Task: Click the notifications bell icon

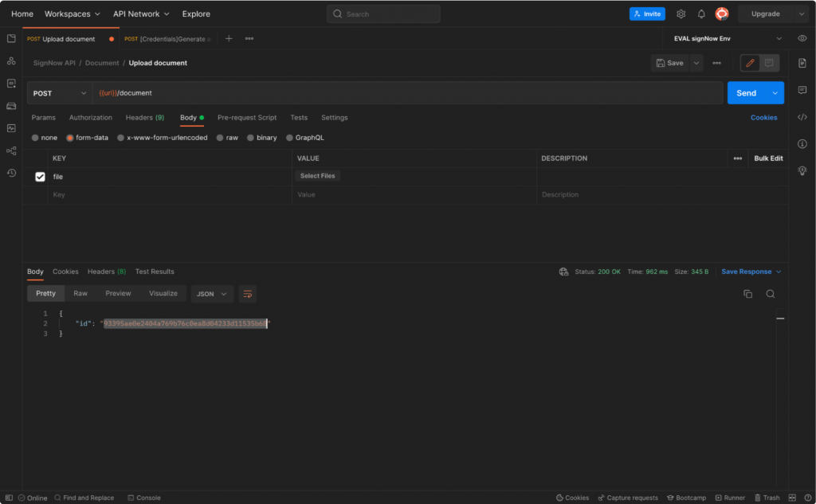Action: coord(701,14)
